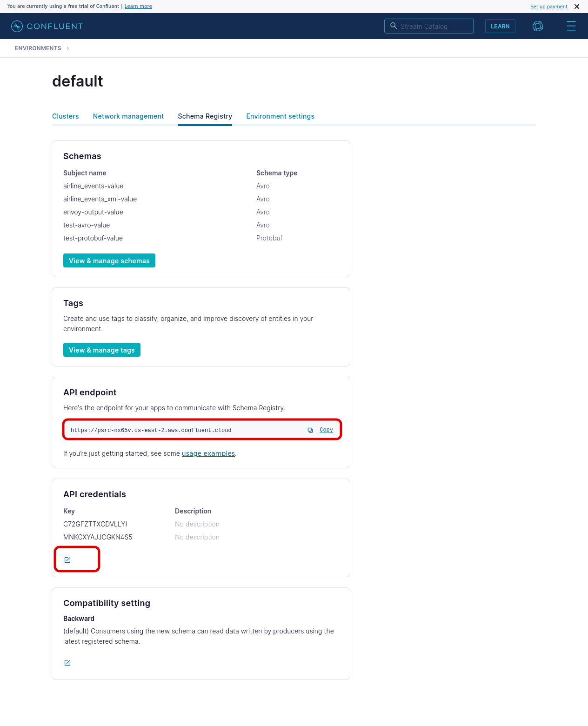Dismiss the free trial banner
This screenshot has height=726, width=588.
[577, 7]
